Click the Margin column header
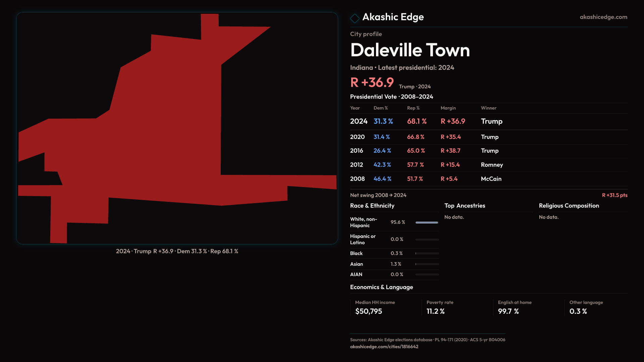Screen dimensions: 644x362 pyautogui.click(x=448, y=108)
